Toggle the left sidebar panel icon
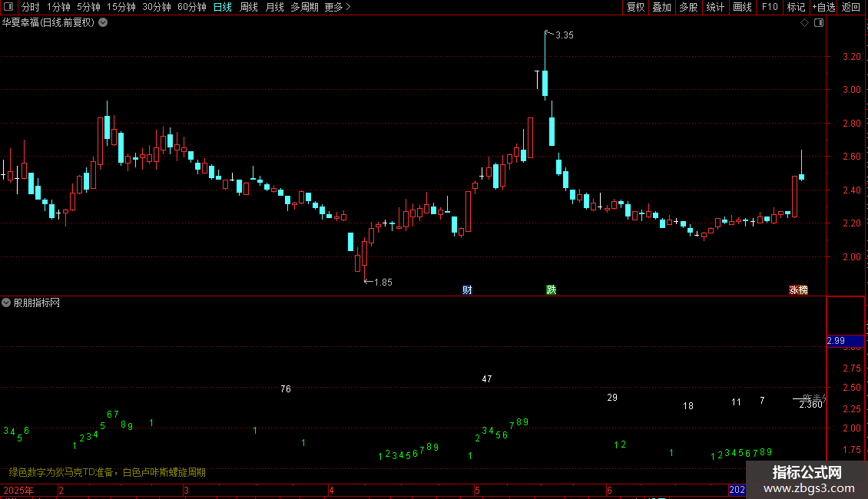Screen dimensions: 868x499 [x=8, y=7]
